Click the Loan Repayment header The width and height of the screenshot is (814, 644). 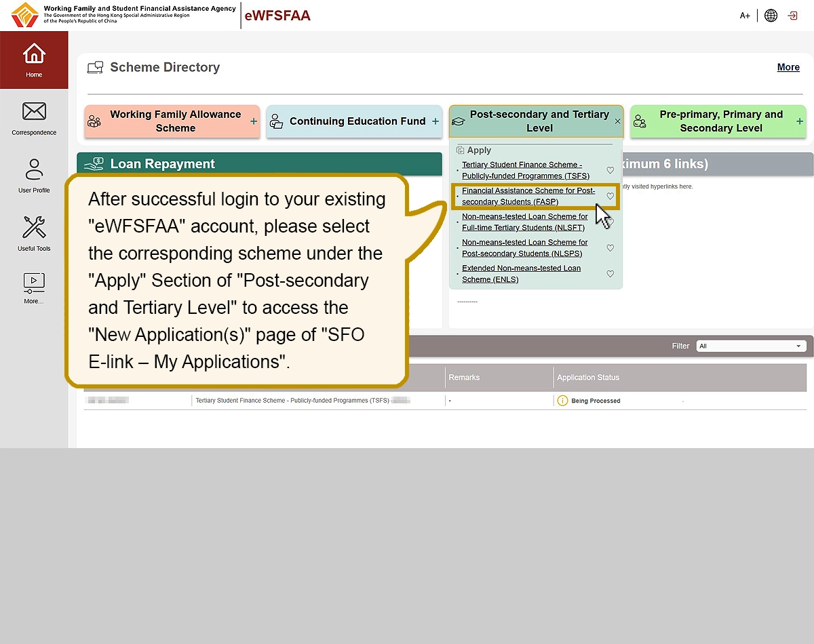tap(259, 164)
